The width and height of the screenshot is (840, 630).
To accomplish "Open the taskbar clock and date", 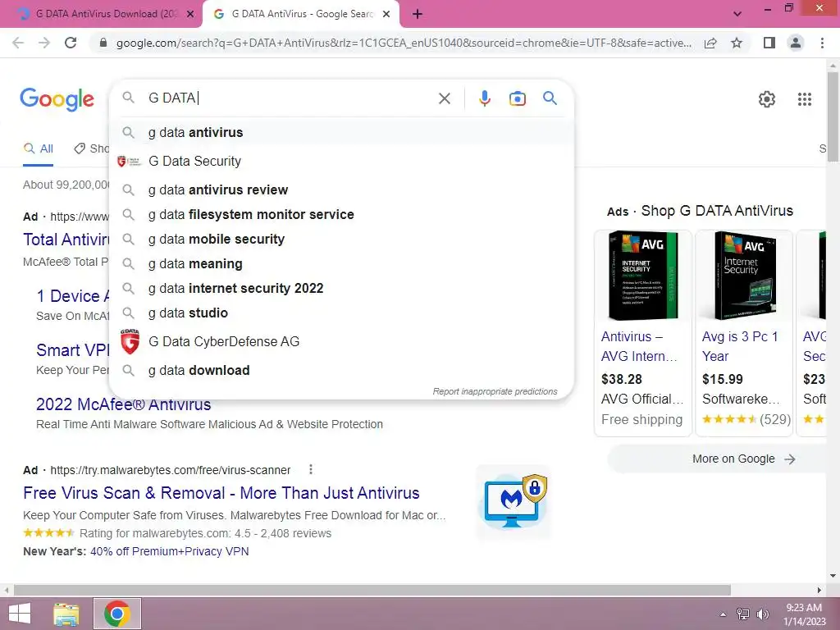I will (804, 614).
